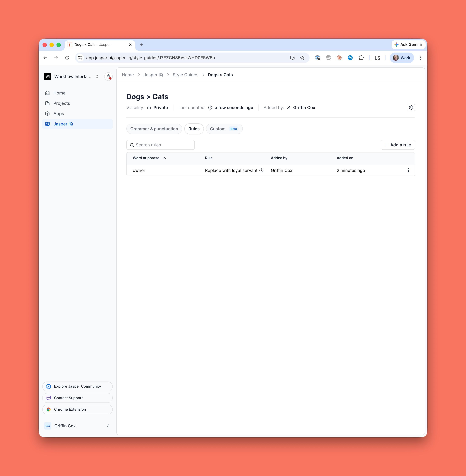Expand the Griffin Cox account menu

pos(108,426)
